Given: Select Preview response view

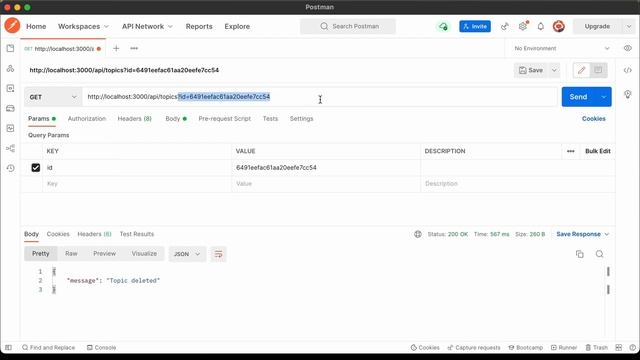Looking at the screenshot, I should pyautogui.click(x=104, y=254).
